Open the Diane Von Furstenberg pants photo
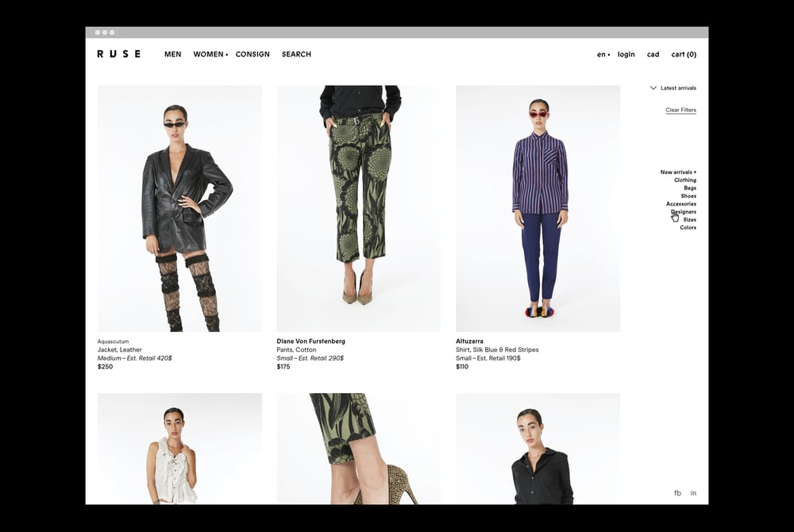The height and width of the screenshot is (532, 794). (359, 209)
